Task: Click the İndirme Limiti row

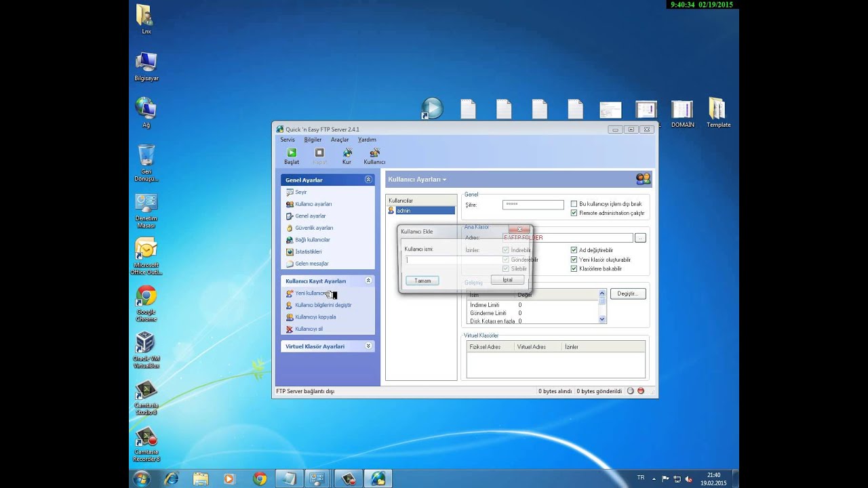Action: click(532, 305)
